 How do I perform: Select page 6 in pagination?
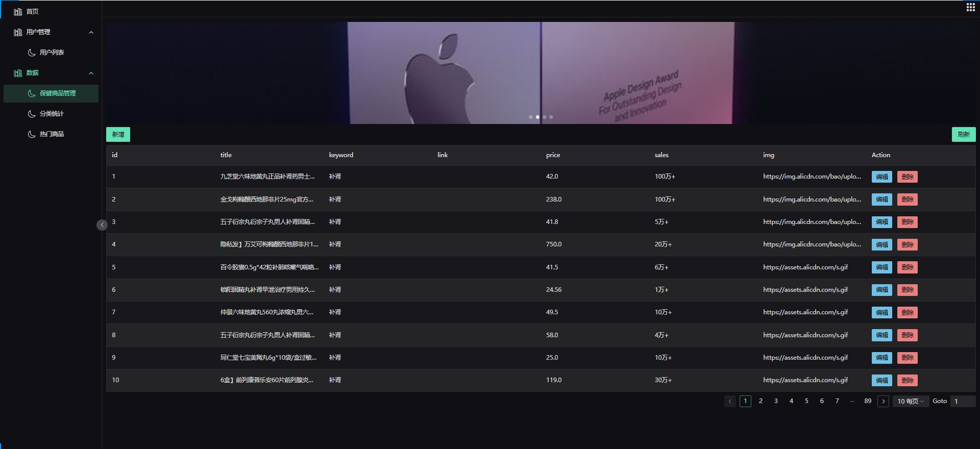click(x=822, y=401)
